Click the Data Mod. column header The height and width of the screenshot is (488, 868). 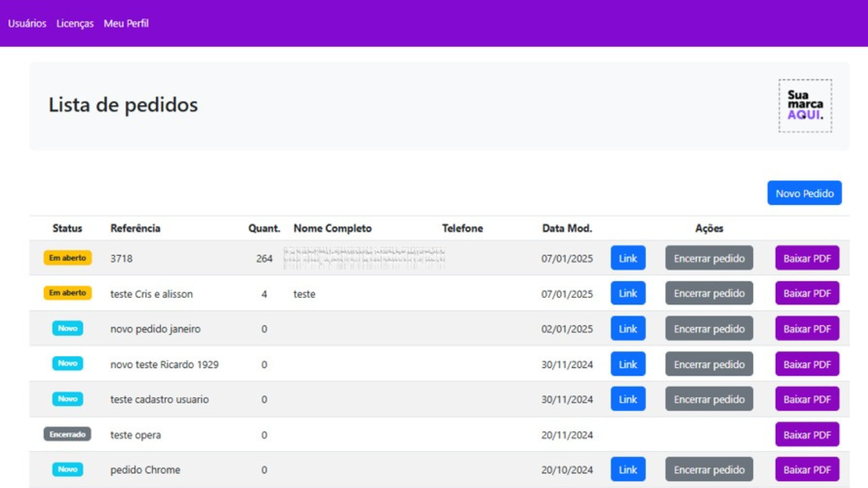[567, 228]
